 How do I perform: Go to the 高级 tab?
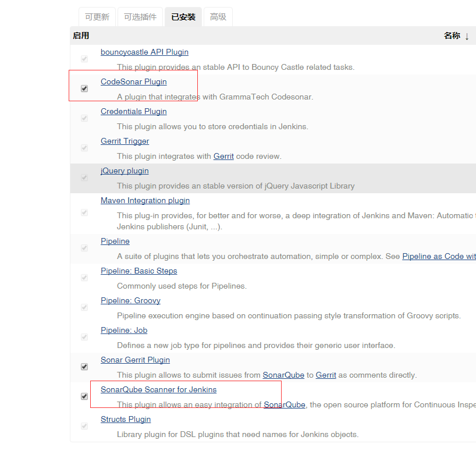pyautogui.click(x=218, y=17)
